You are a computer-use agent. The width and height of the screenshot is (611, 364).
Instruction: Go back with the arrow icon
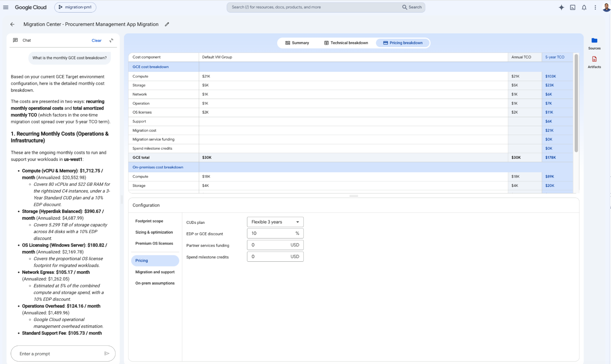point(12,24)
